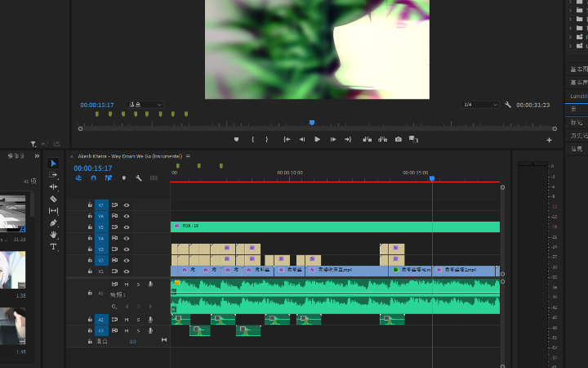
Task: Select the Ripple Edit tool
Action: [53, 186]
